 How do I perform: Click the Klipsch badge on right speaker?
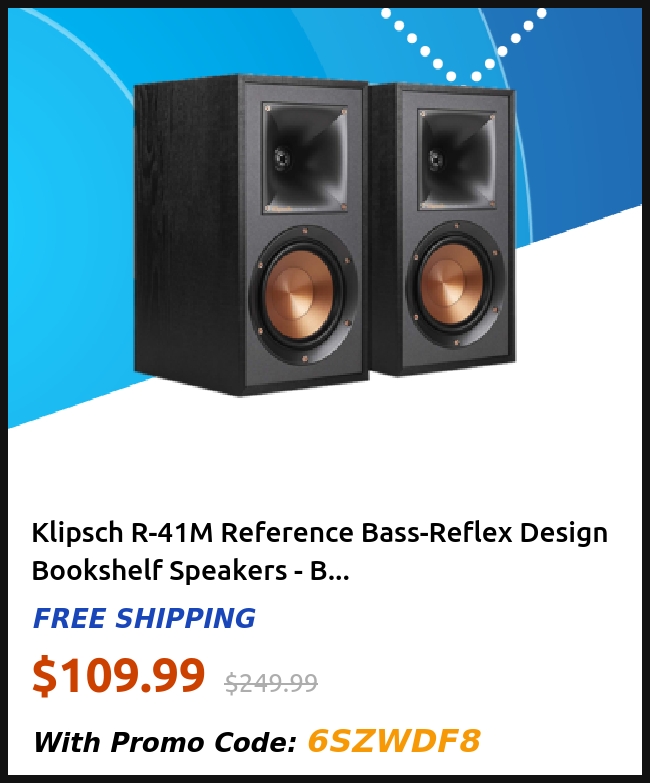pos(434,204)
